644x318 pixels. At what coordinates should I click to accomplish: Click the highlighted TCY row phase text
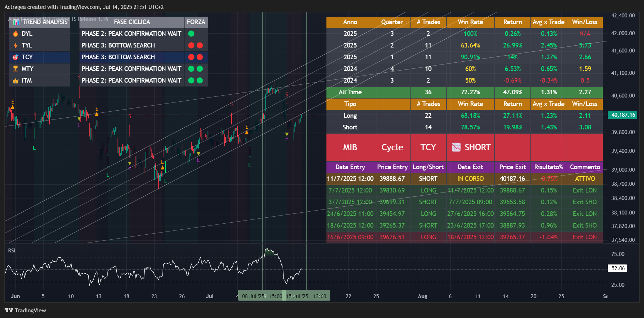point(118,57)
